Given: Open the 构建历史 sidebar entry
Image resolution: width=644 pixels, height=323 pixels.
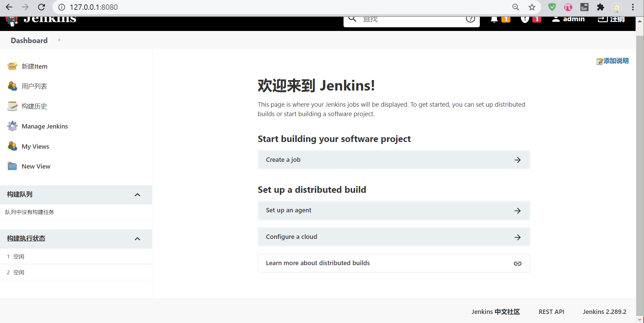Looking at the screenshot, I should coord(34,106).
